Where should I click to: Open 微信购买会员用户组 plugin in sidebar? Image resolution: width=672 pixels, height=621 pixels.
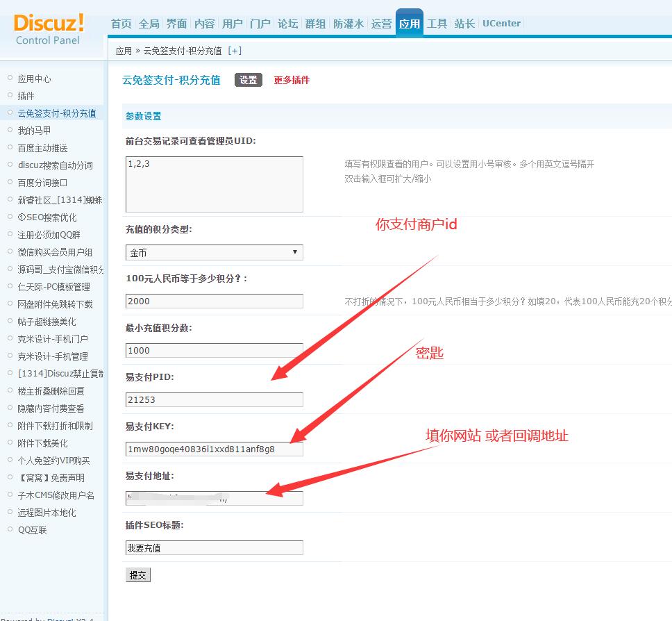pyautogui.click(x=55, y=252)
